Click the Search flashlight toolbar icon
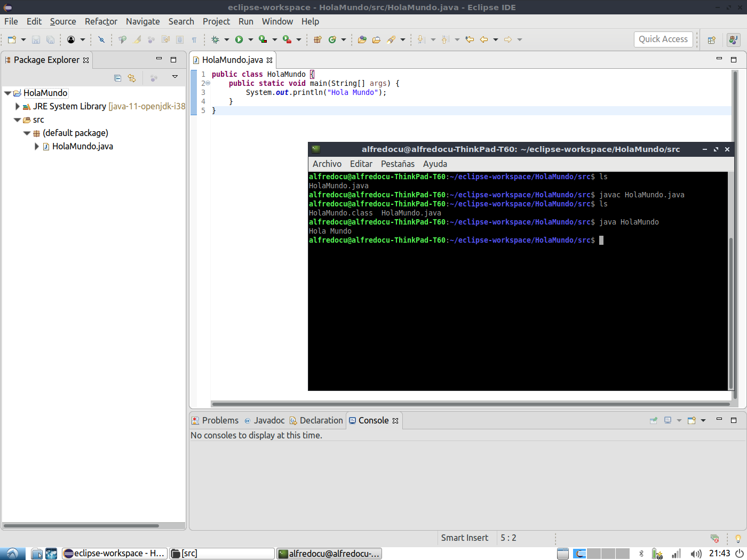 coord(391,39)
